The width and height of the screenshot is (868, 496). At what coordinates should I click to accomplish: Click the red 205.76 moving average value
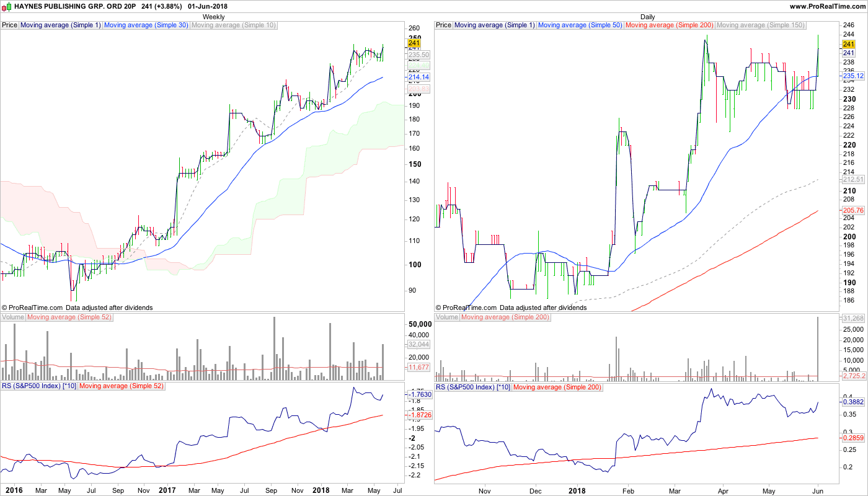tap(852, 211)
